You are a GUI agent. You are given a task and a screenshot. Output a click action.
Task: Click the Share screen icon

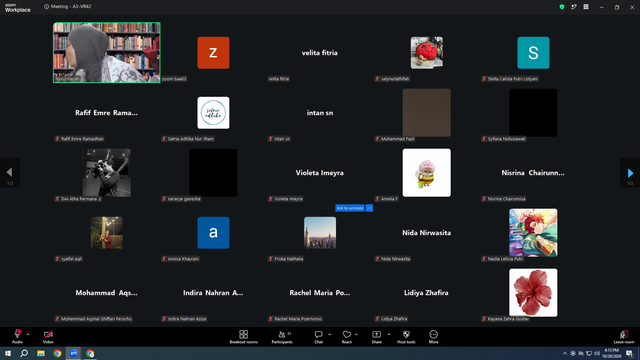pos(376,335)
